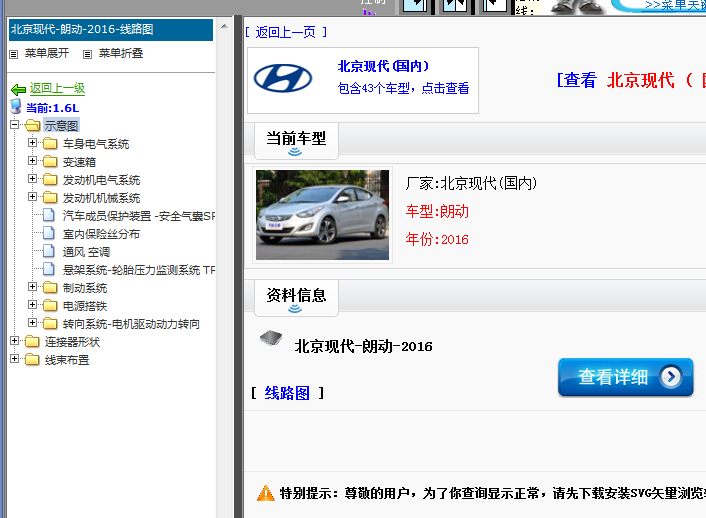
Task: Click the 北京现代-朗动-2016-线路图 header
Action: [x=111, y=30]
